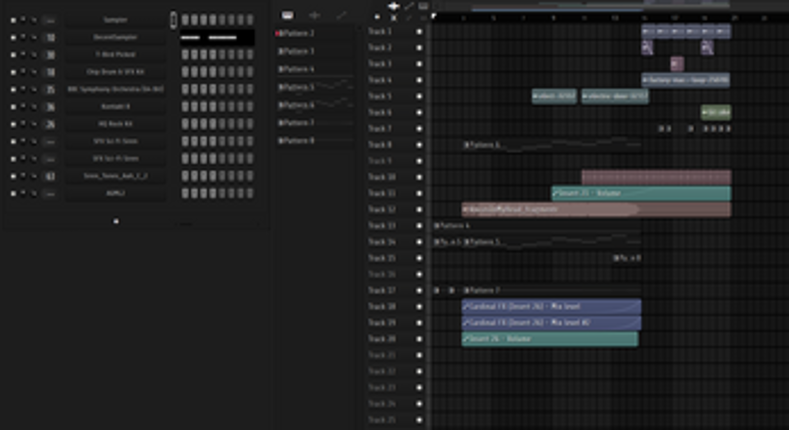Click bar 9 on the playlist ruler

pos(554,18)
